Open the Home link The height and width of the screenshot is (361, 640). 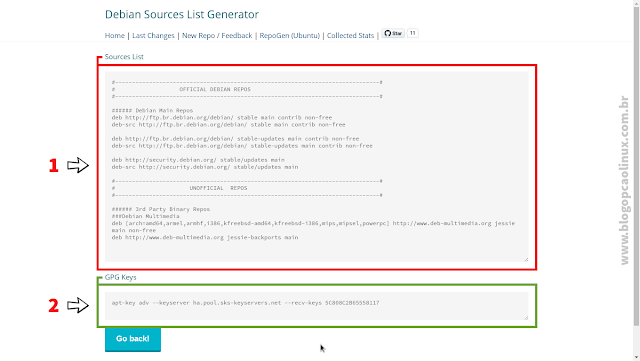point(115,36)
